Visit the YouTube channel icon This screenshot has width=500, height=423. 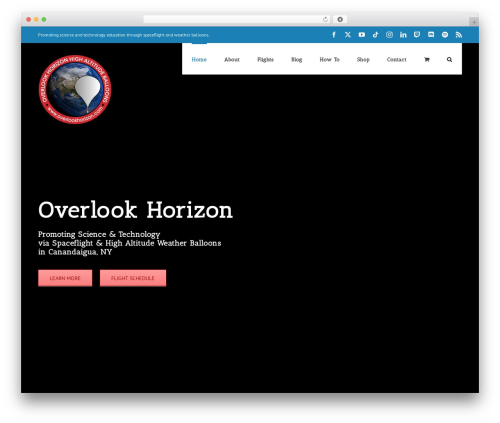coord(362,35)
